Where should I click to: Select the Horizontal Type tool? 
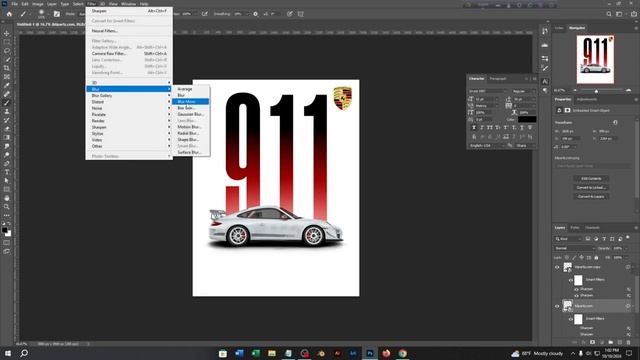pyautogui.click(x=7, y=172)
